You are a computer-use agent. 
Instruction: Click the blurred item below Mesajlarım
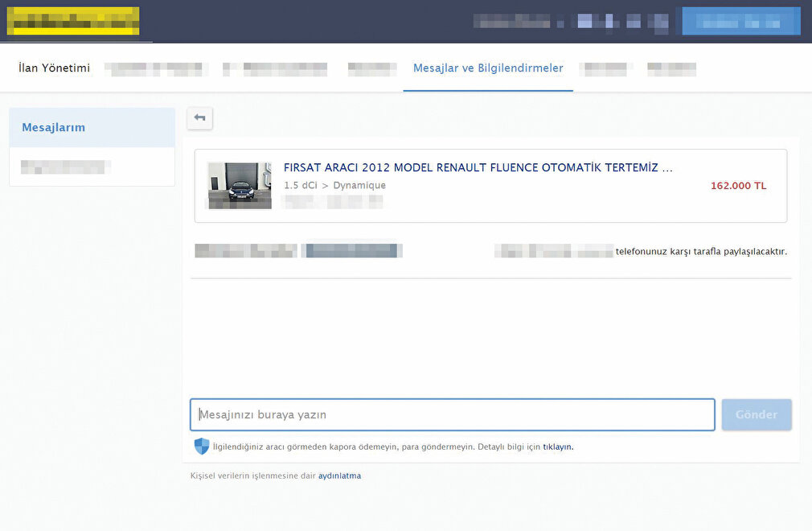65,167
